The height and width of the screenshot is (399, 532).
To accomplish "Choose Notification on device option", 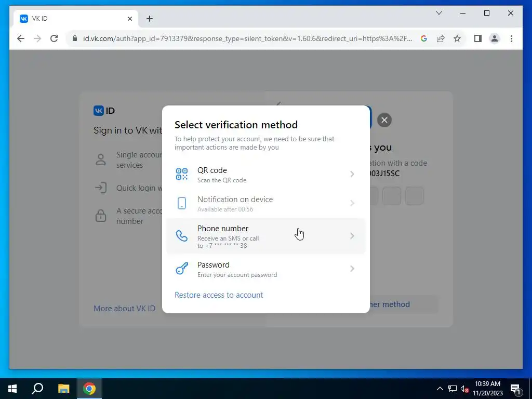I will coord(265,204).
